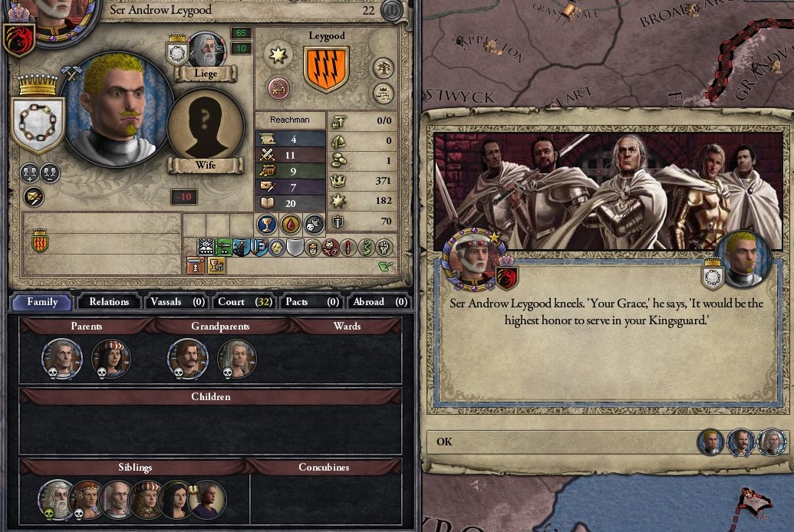The image size is (794, 532).
Task: Click the add-to-interesting-characters plus icon
Action: [30, 173]
